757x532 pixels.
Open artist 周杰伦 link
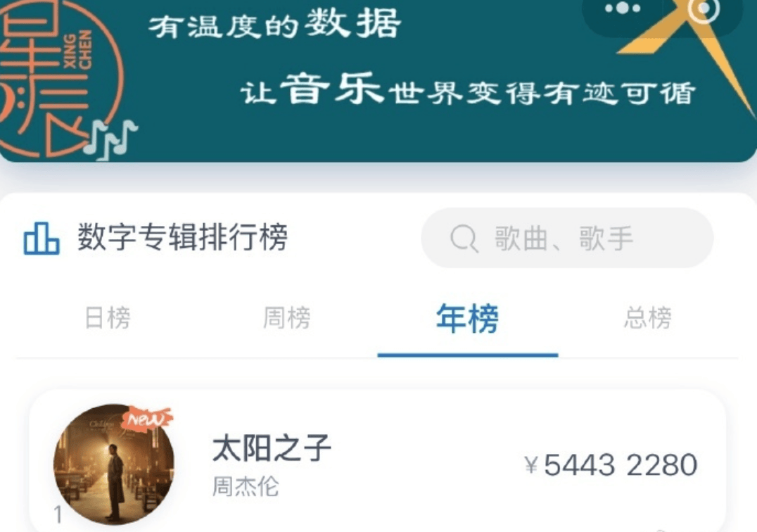tap(246, 487)
